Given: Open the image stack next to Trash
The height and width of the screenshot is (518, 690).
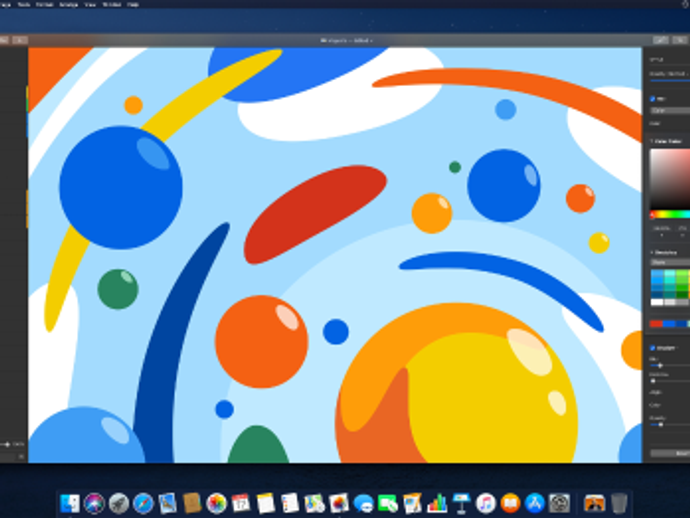Looking at the screenshot, I should pos(594,503).
